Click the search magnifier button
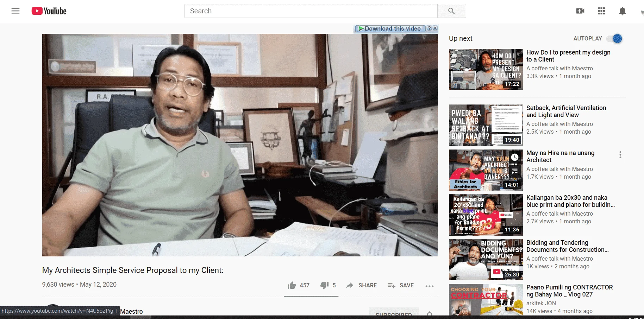Image resolution: width=644 pixels, height=319 pixels. (x=451, y=11)
